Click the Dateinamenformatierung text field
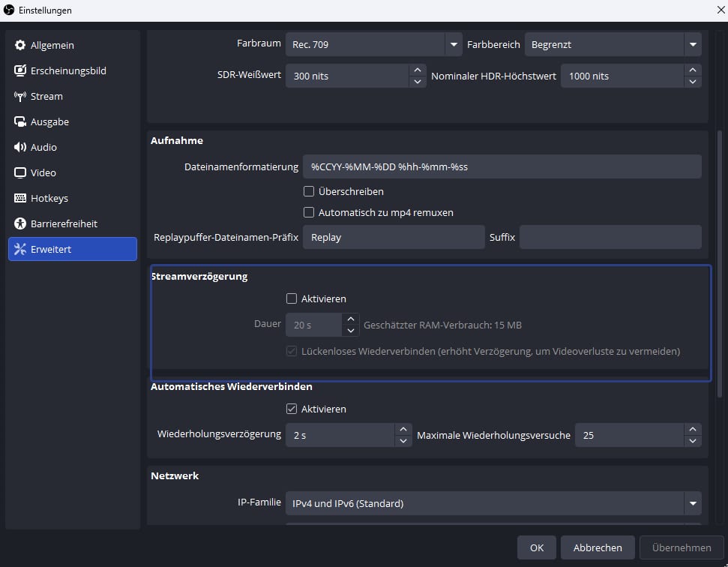 [502, 166]
